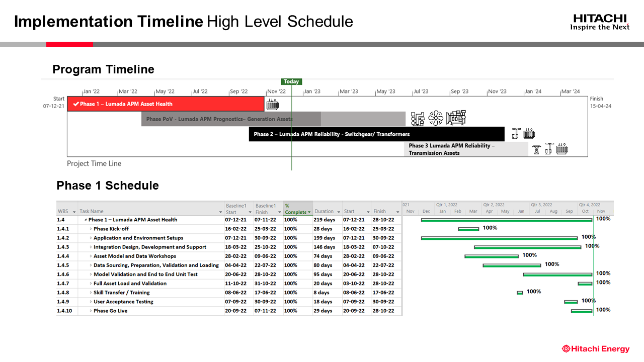644x362 pixels.
Task: Collapse the Phase 1 – Lumada APM Asset Health task
Action: tap(86, 220)
